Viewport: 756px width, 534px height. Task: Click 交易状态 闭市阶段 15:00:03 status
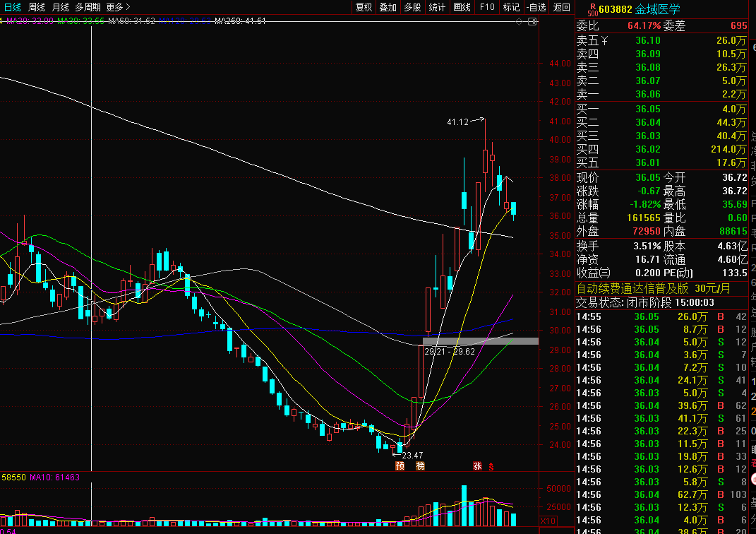[x=645, y=302]
